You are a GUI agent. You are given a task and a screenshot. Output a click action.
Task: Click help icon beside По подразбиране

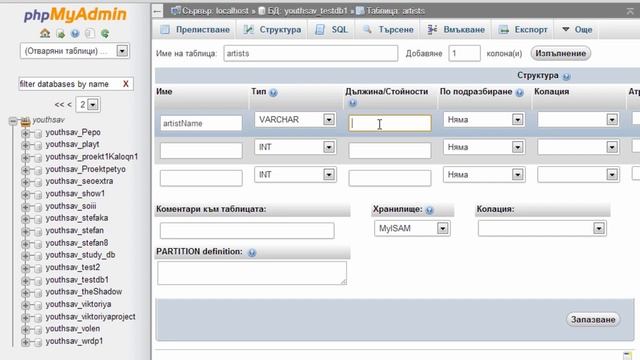(x=519, y=93)
